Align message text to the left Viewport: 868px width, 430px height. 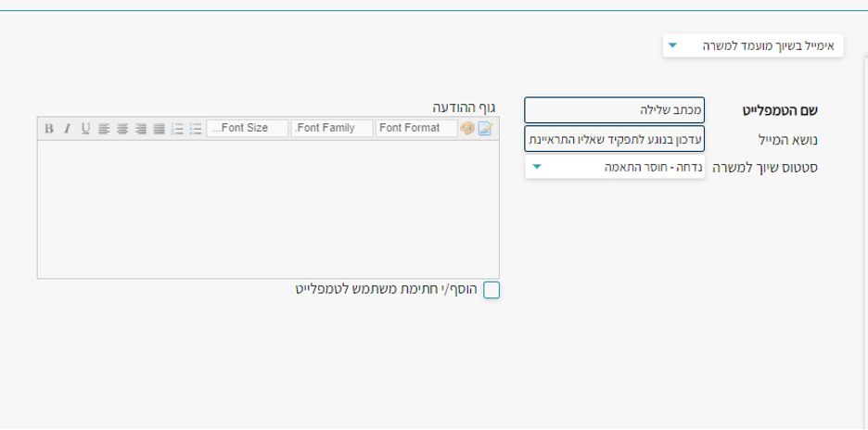104,128
